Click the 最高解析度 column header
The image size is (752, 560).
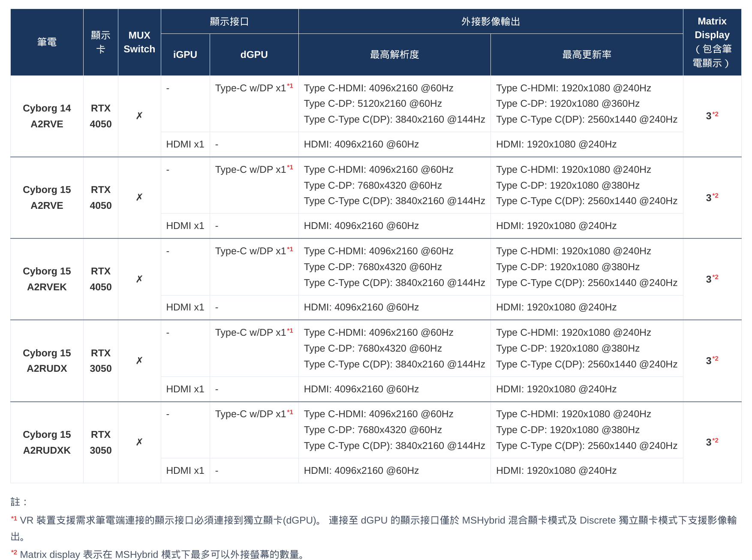[394, 54]
